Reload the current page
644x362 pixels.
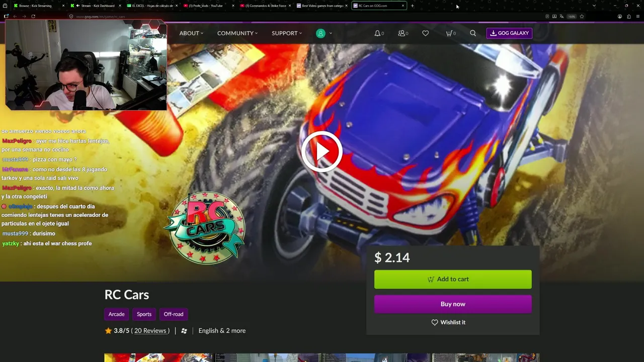coord(33,16)
